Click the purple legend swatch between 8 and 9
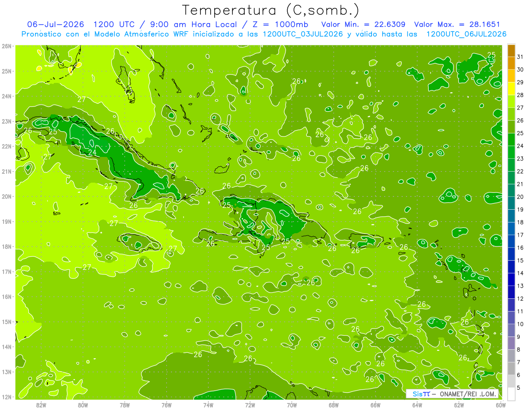532x411 pixels. [511, 343]
